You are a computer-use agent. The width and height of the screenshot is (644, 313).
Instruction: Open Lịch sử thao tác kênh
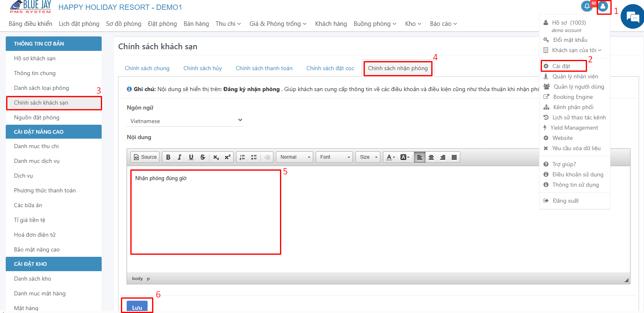point(579,117)
